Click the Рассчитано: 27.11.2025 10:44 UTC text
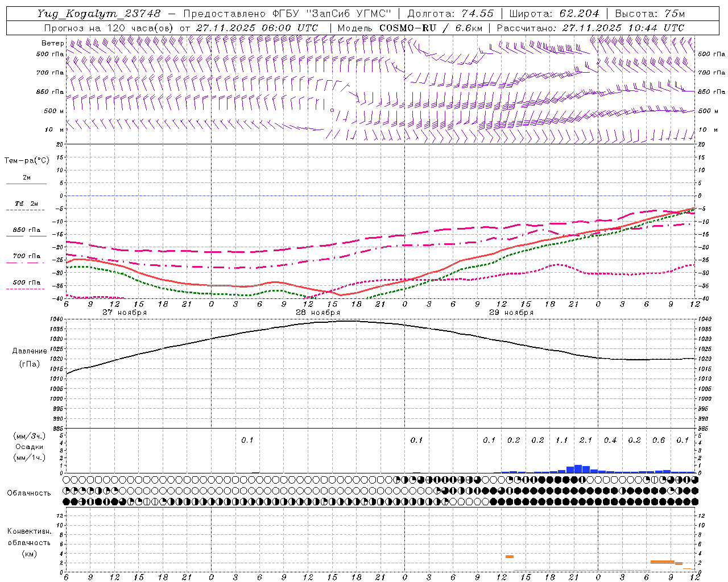Viewport: 728px width, 582px height. (x=590, y=28)
